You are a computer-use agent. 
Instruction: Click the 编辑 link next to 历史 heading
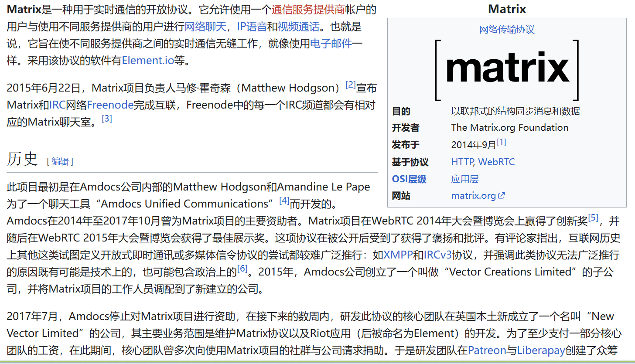(x=60, y=161)
